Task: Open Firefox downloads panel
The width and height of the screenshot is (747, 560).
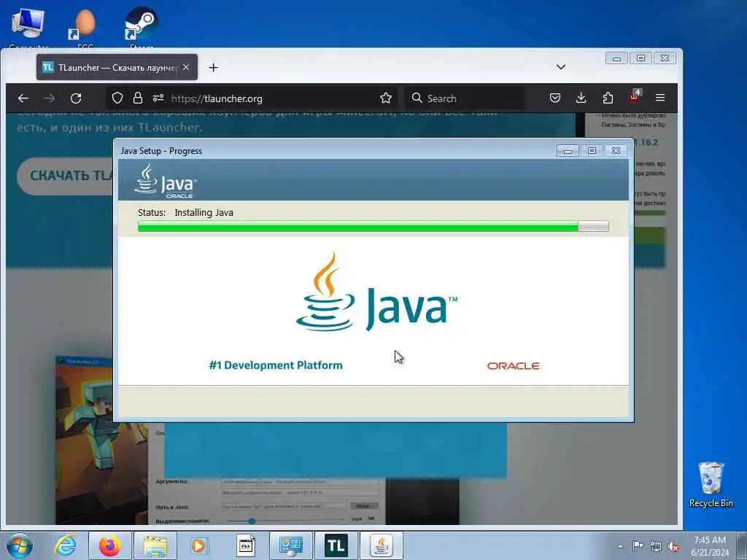Action: coord(581,98)
